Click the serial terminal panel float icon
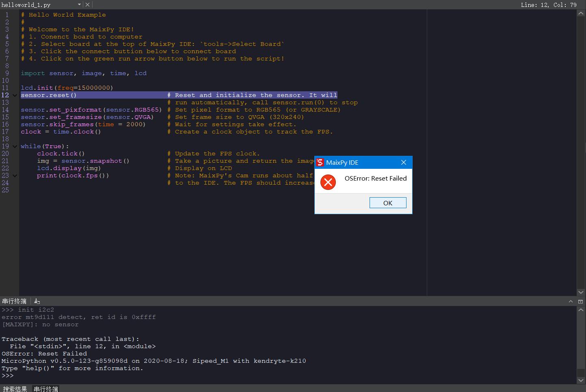 (x=580, y=301)
